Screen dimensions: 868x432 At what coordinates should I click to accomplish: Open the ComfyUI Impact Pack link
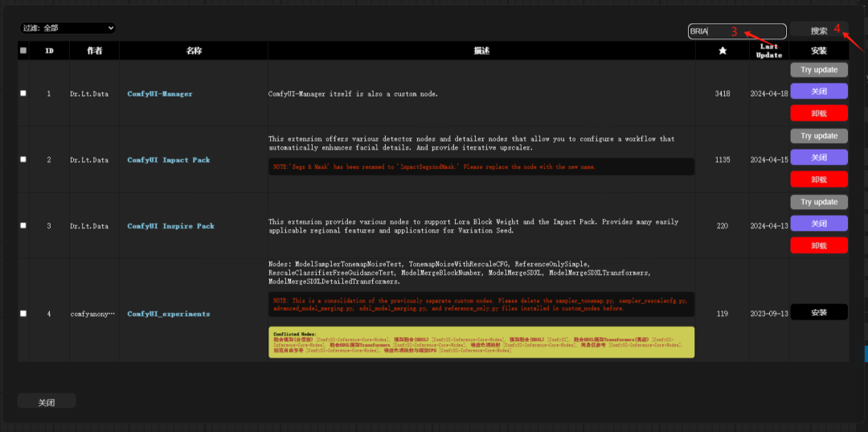coord(169,159)
